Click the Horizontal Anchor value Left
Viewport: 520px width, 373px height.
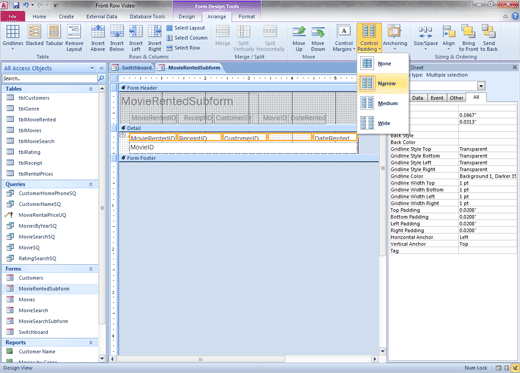[x=488, y=237]
